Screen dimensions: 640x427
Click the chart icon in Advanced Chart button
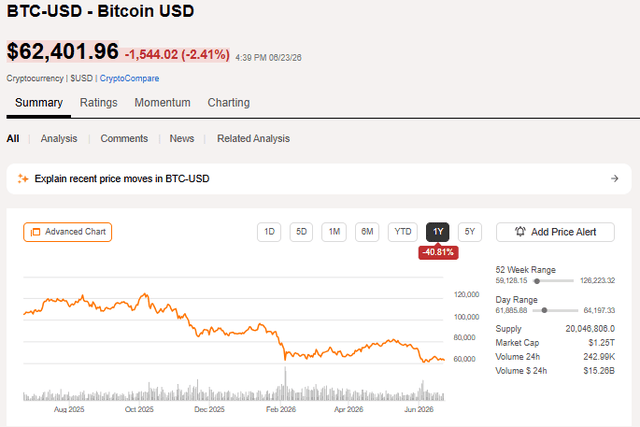[x=36, y=232]
